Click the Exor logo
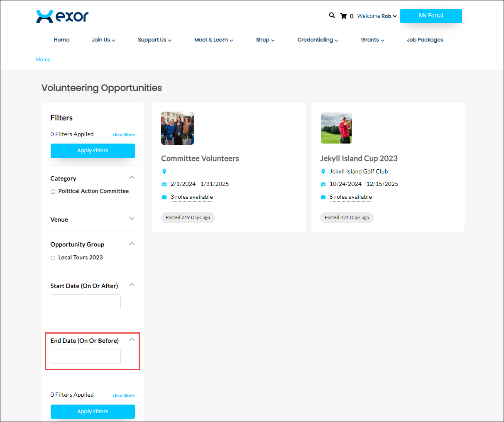This screenshot has height=422, width=504. click(x=62, y=17)
